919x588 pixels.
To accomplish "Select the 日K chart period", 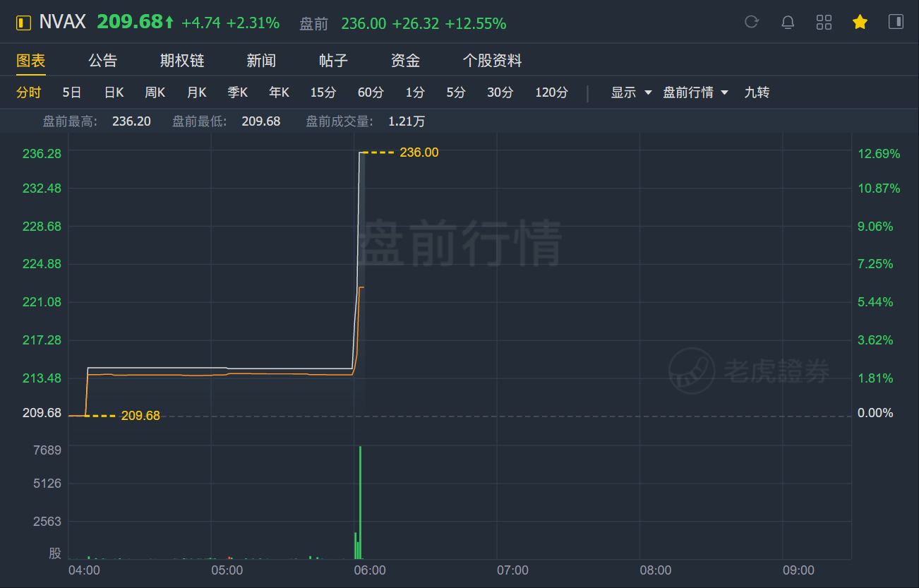I will pos(114,92).
